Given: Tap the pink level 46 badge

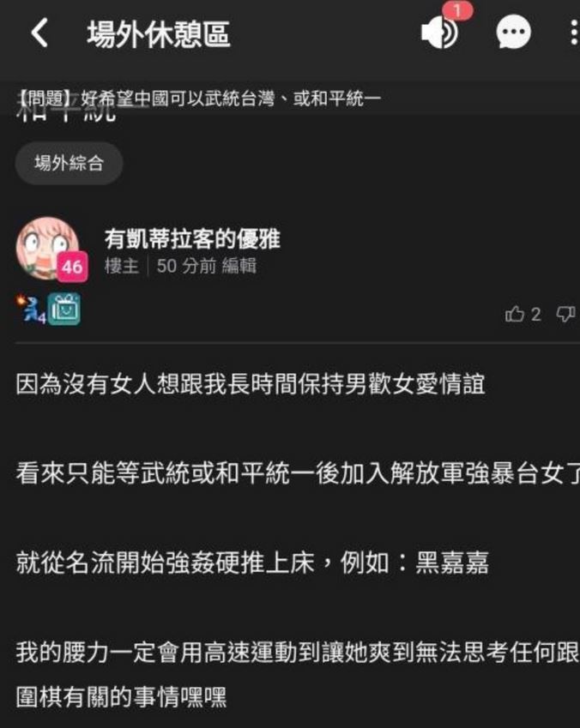Looking at the screenshot, I should [72, 267].
